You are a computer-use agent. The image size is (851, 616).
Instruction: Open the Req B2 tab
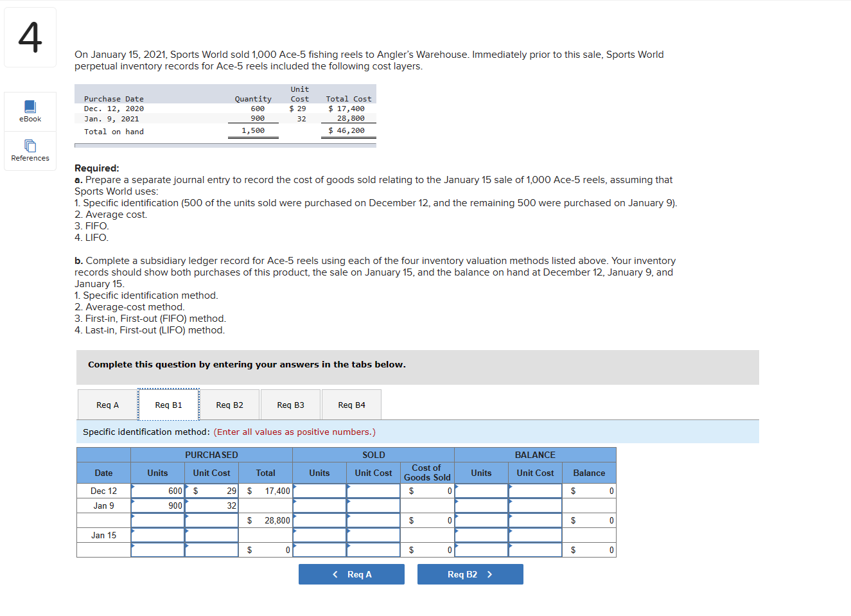click(229, 405)
